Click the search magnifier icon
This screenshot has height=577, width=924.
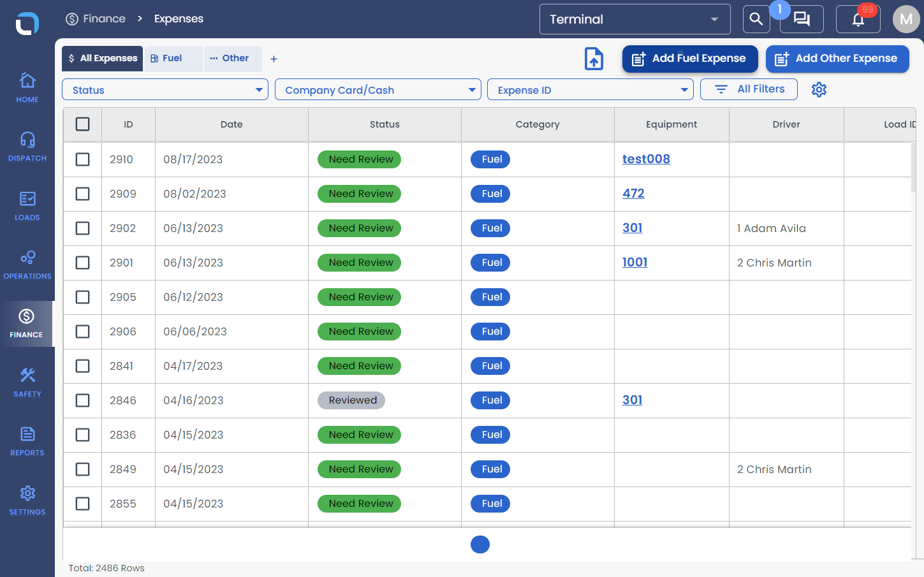point(756,19)
